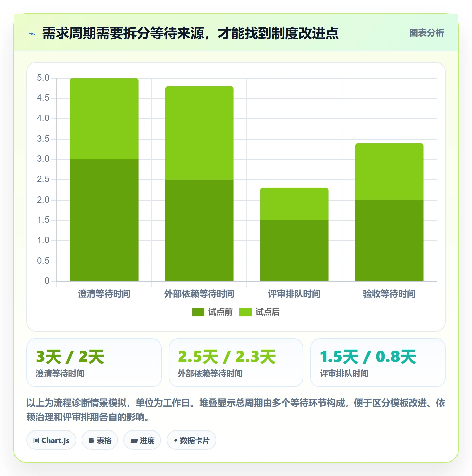Click the 外部依赖等待时间 bar's dark green segment

tap(199, 230)
